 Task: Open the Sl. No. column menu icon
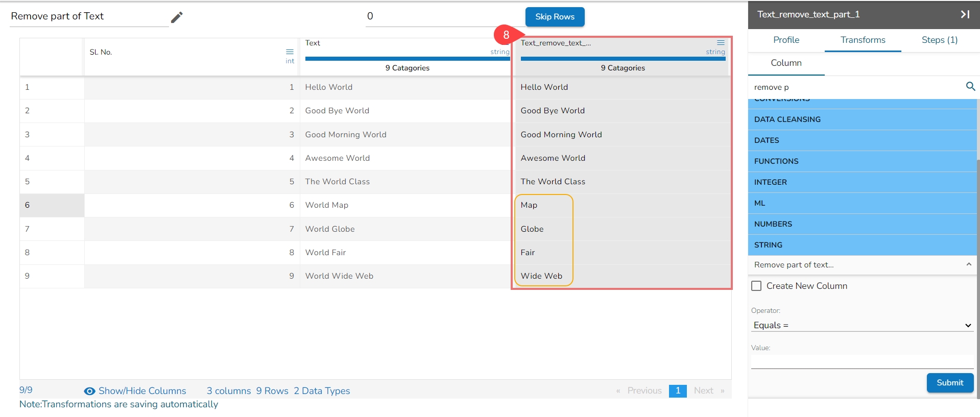click(x=290, y=52)
